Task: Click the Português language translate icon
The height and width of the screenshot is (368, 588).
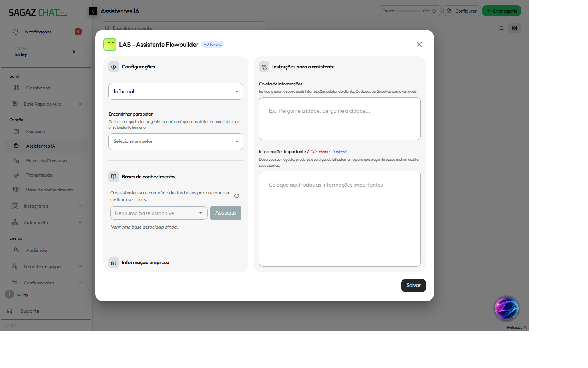Action: 526,328
